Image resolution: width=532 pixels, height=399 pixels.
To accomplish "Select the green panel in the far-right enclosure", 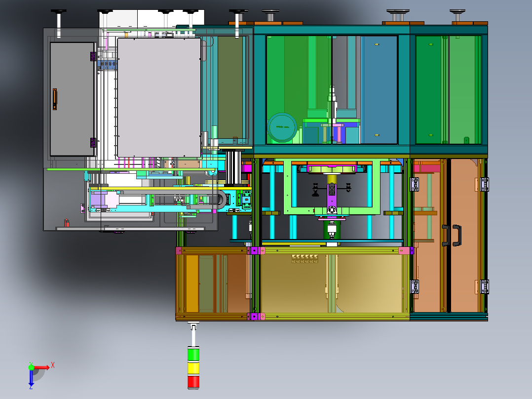I will pyautogui.click(x=448, y=90).
